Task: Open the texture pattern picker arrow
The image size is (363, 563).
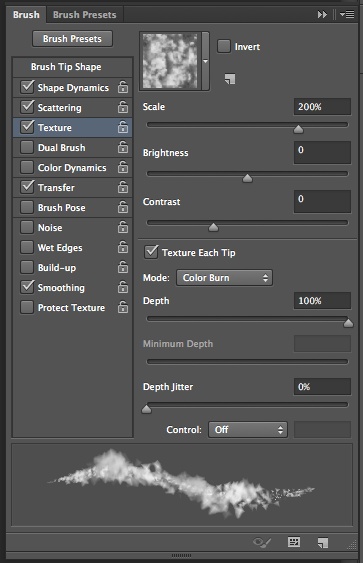Action: point(205,61)
